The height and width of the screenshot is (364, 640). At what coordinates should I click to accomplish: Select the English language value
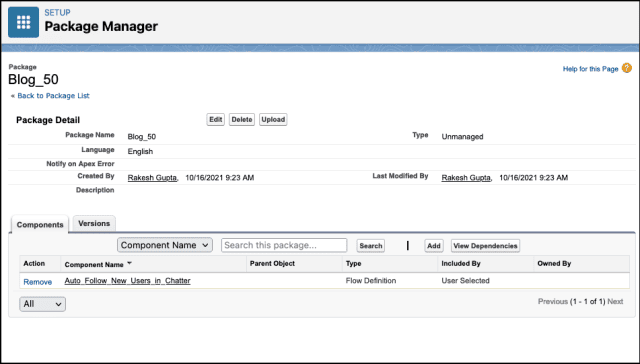(x=140, y=151)
